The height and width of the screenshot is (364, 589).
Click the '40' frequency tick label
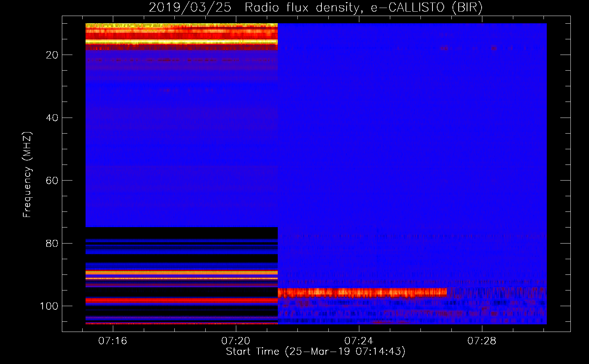52,118
